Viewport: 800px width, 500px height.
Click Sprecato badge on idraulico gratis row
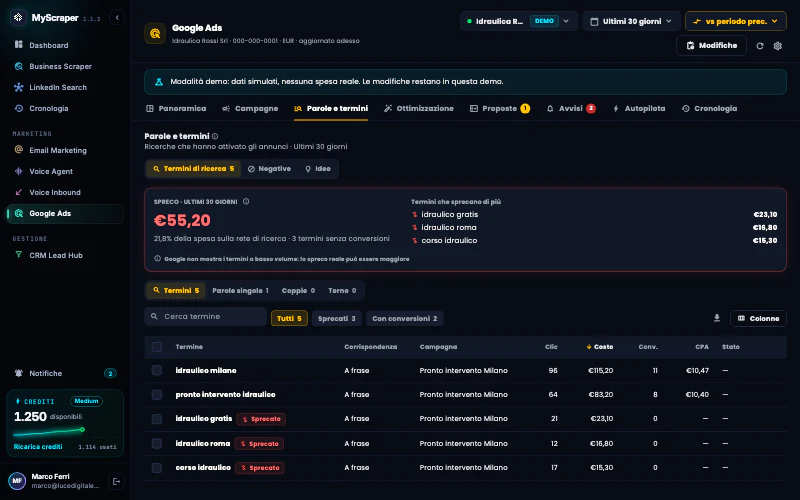click(261, 419)
